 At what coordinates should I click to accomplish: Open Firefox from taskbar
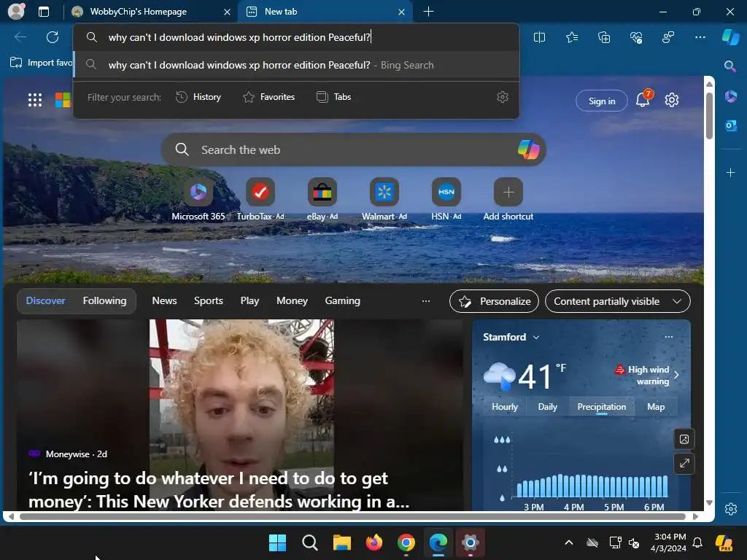pyautogui.click(x=374, y=542)
